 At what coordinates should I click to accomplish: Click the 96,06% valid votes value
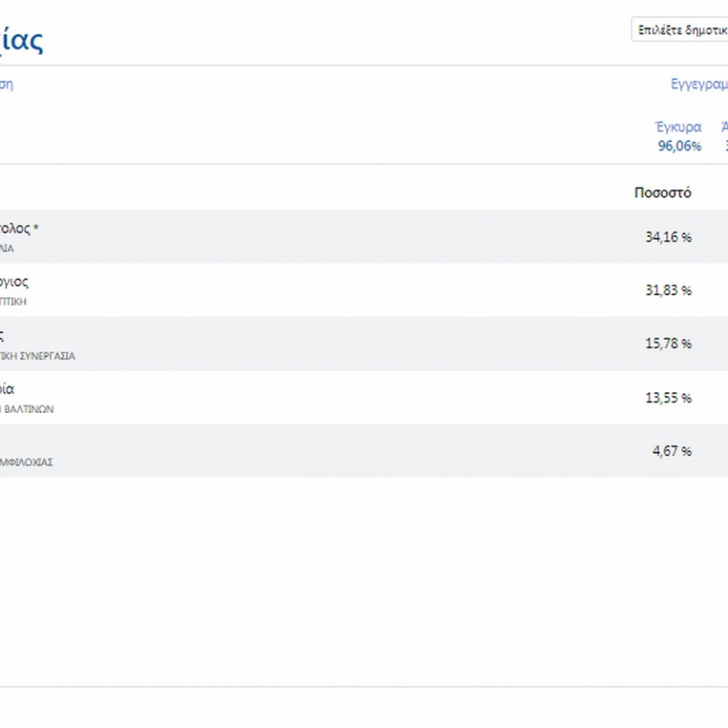tap(679, 146)
